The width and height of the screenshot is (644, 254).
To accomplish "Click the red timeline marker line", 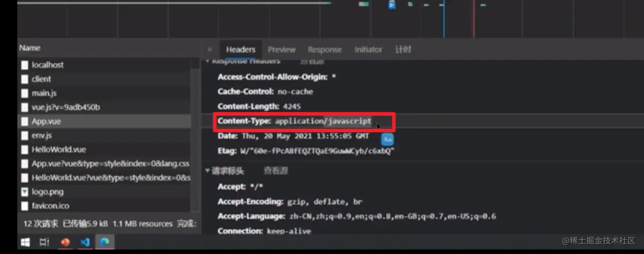I will point(474,19).
